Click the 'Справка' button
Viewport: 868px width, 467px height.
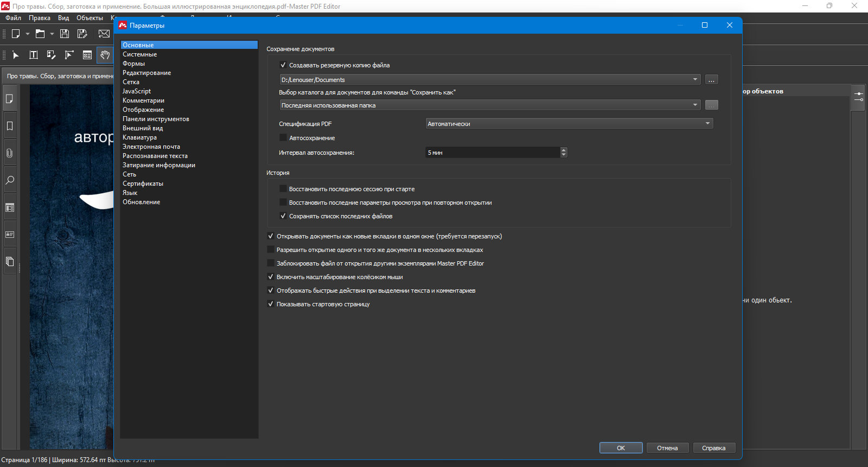713,448
